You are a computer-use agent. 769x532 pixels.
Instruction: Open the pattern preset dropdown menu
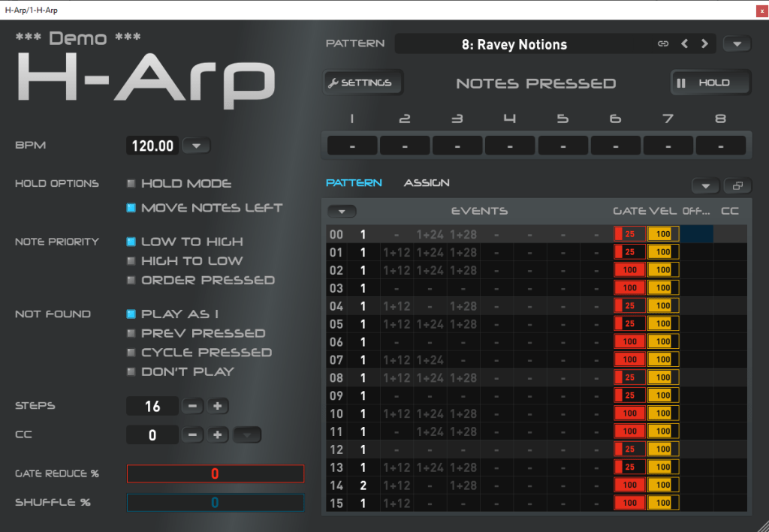click(737, 44)
